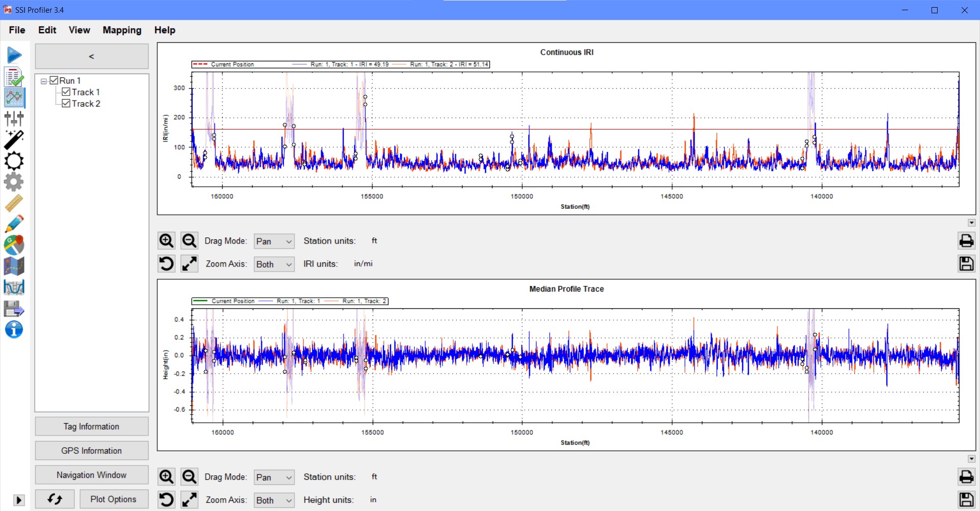Open the report checklist icon with green checkmark
The image size is (980, 511).
14,77
